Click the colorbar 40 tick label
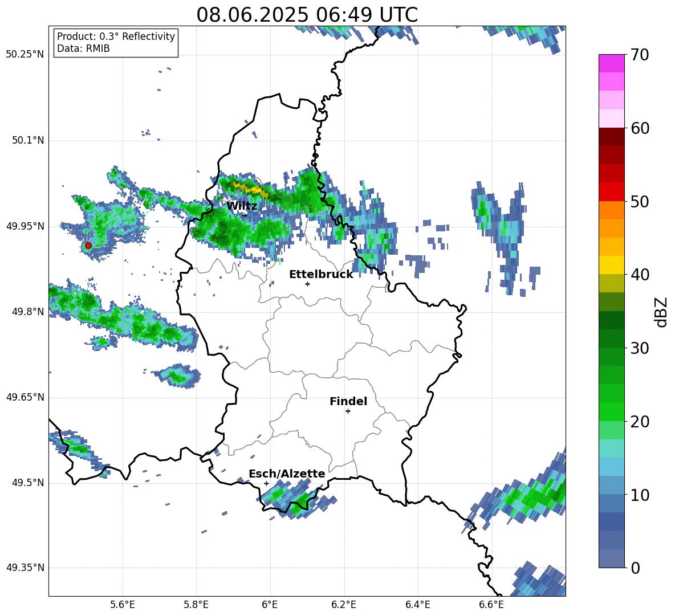The image size is (675, 616). (x=640, y=275)
